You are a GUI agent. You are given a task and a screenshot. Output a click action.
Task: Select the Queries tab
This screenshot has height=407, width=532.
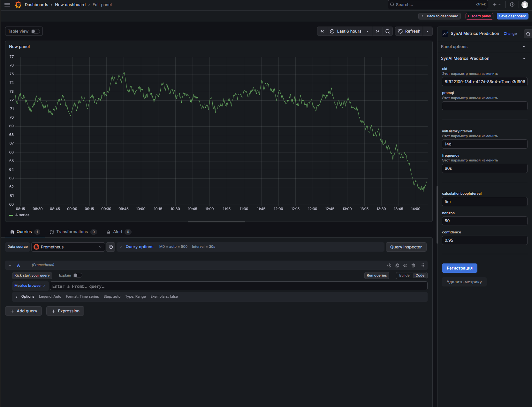pyautogui.click(x=25, y=232)
